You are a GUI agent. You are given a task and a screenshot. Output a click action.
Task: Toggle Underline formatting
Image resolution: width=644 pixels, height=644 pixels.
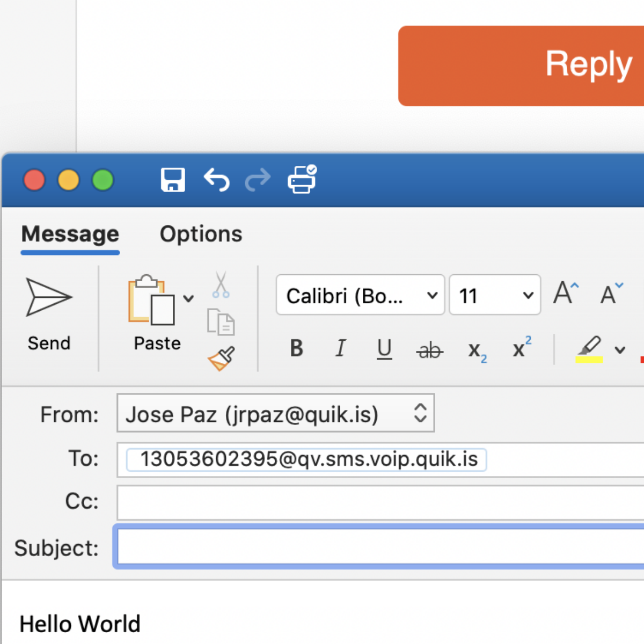pos(384,349)
